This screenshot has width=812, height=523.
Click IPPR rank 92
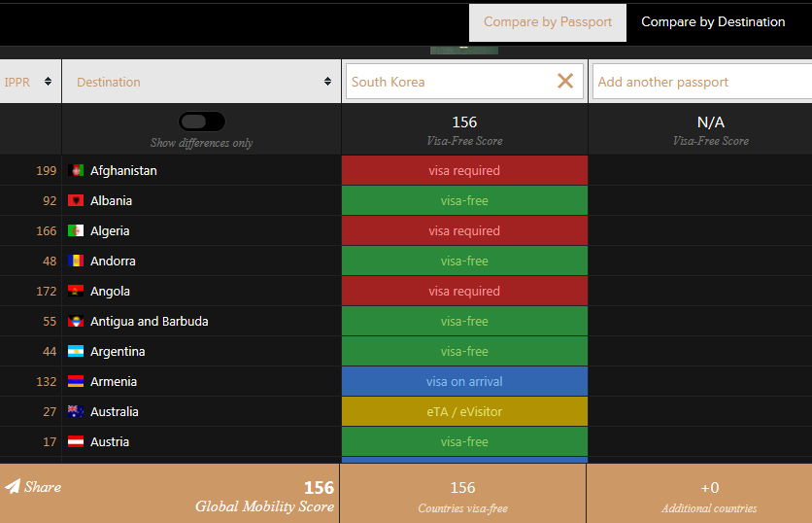point(50,200)
